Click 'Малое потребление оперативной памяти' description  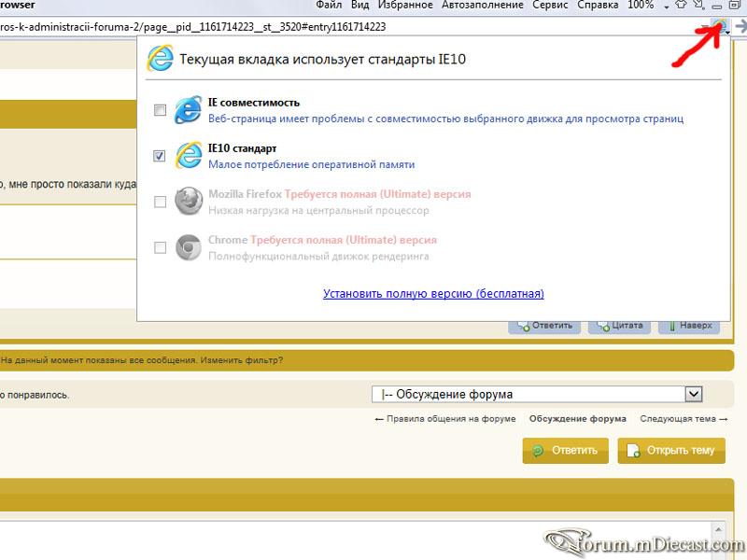click(312, 165)
